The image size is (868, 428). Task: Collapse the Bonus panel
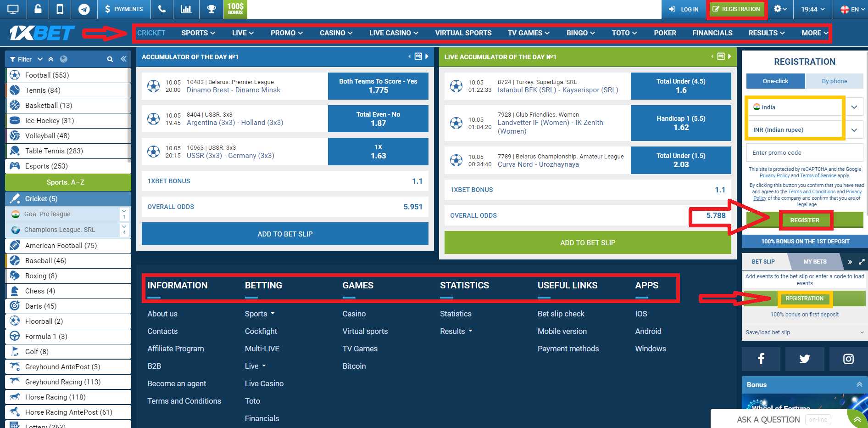tap(859, 385)
